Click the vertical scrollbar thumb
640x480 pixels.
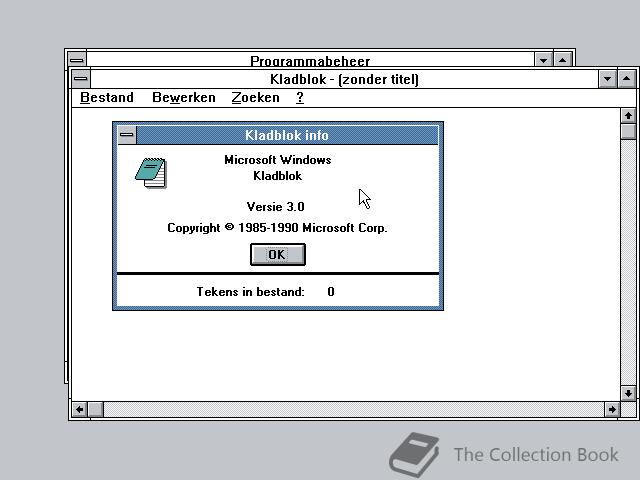628,131
